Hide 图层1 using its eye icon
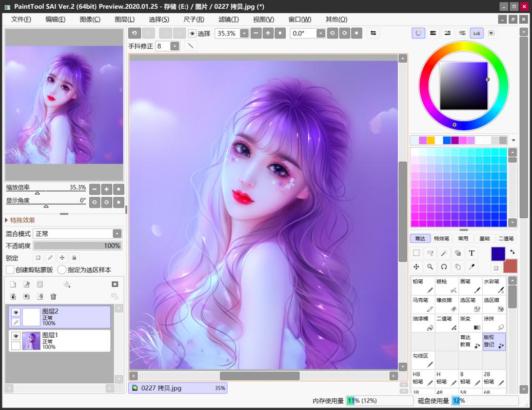The image size is (532, 410). [16, 336]
